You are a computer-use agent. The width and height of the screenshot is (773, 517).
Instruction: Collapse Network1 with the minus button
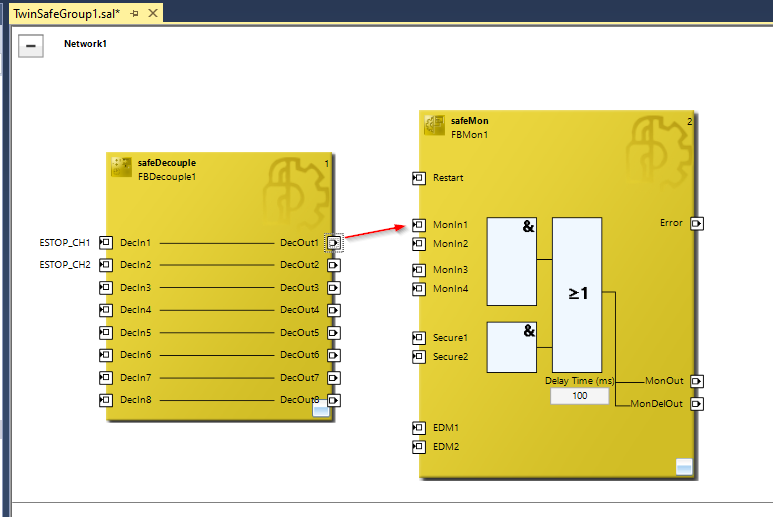tap(31, 46)
